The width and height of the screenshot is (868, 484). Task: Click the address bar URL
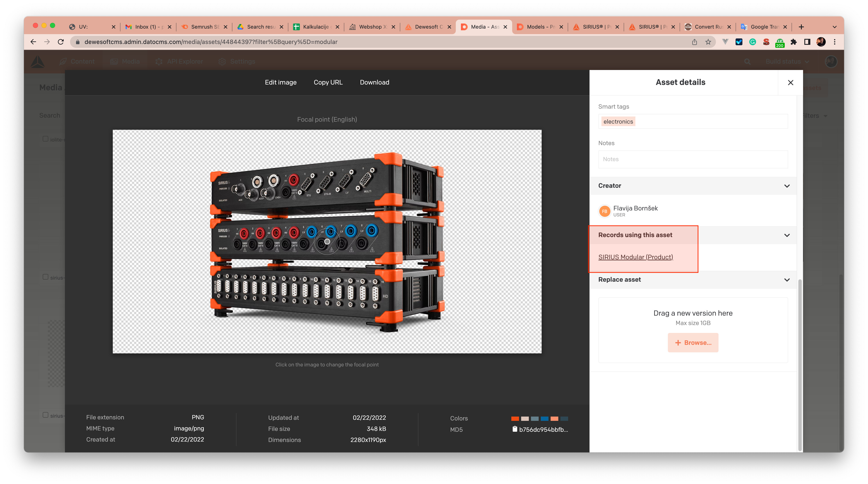tap(211, 42)
